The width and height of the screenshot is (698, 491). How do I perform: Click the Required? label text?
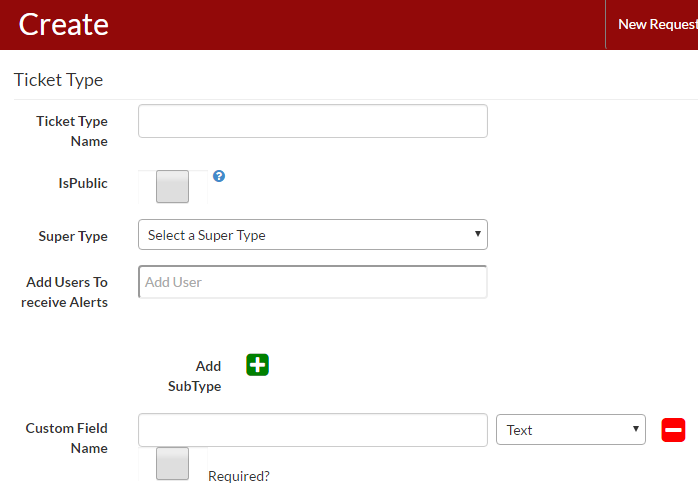tap(239, 476)
